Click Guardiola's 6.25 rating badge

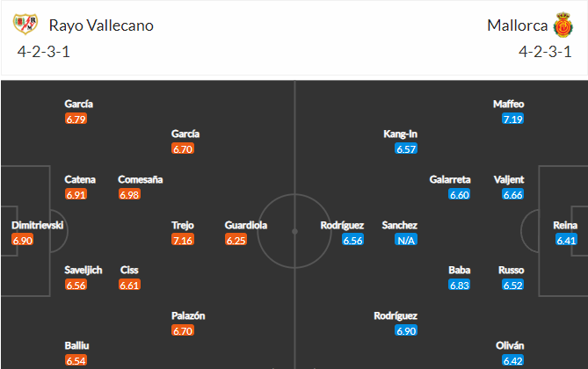pyautogui.click(x=236, y=240)
